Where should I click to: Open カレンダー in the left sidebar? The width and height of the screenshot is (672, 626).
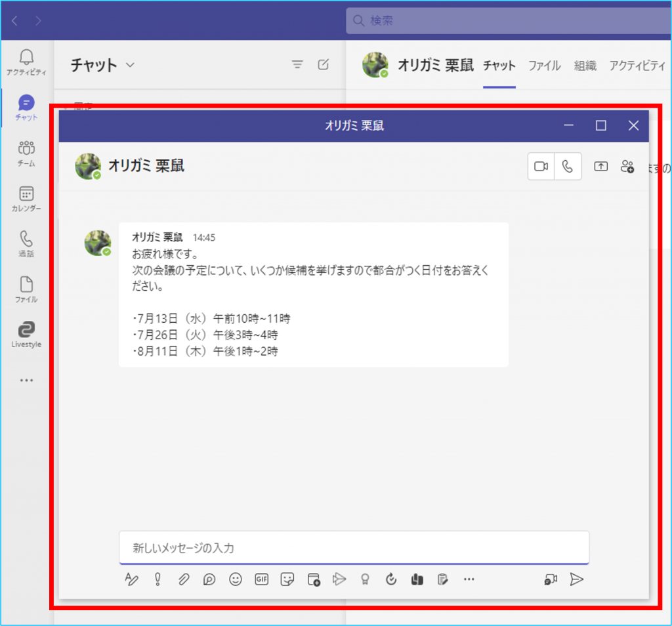[26, 199]
